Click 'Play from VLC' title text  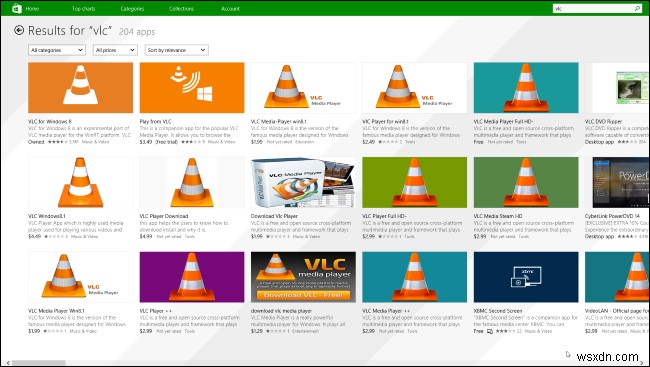(x=155, y=122)
